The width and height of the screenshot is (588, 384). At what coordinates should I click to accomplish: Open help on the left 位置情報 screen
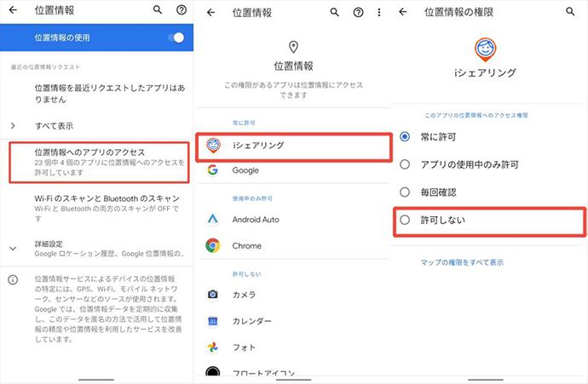[182, 10]
